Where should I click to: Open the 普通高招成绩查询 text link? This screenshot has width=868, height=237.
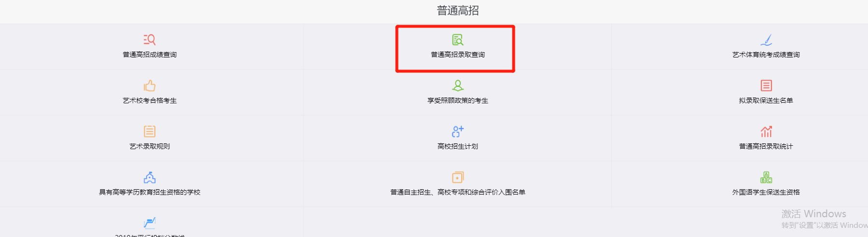click(150, 55)
